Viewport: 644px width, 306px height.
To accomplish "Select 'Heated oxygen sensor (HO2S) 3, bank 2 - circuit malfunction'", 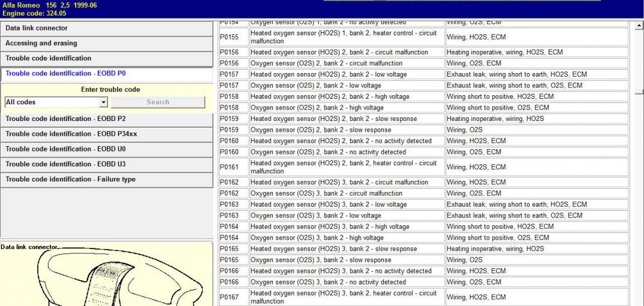I will point(347,182).
